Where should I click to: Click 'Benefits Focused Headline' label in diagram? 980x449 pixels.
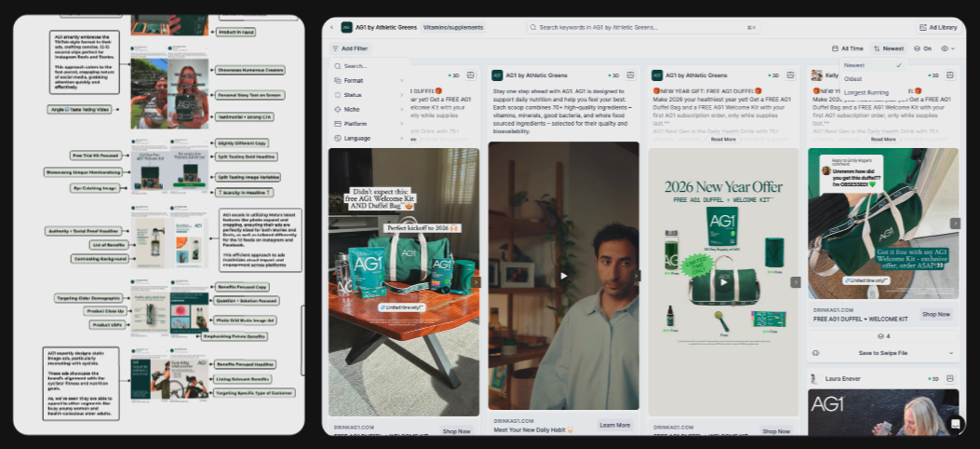[x=245, y=364]
